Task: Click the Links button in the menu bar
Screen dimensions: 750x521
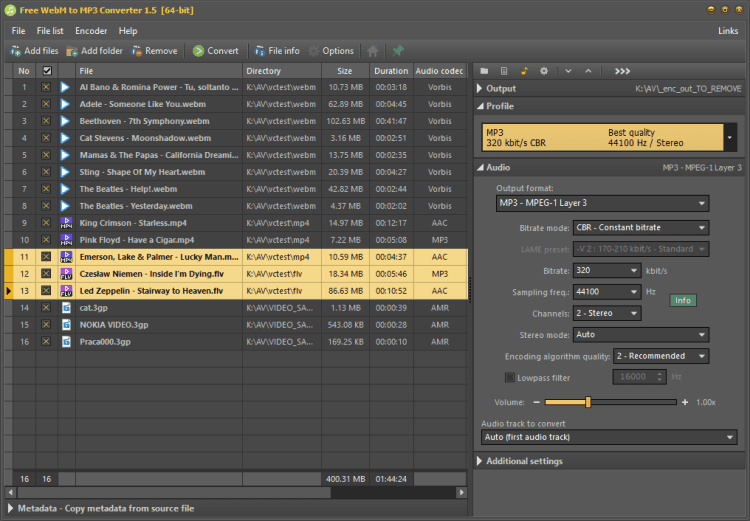Action: click(728, 31)
